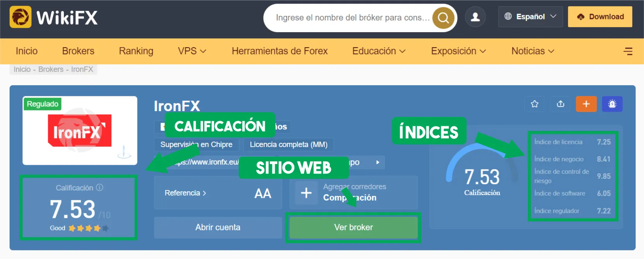The image size is (644, 259).
Task: Click Índice de licencia 7.25 row
Action: coord(572,142)
